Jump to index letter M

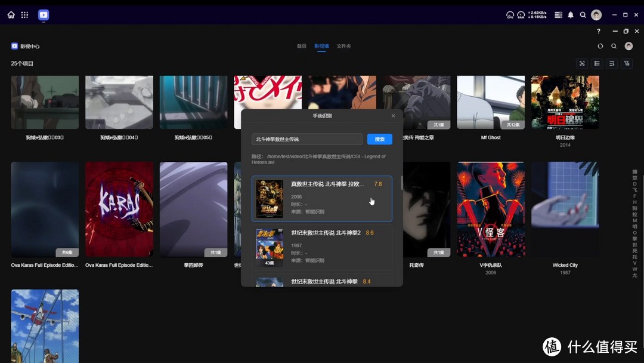pos(634,220)
